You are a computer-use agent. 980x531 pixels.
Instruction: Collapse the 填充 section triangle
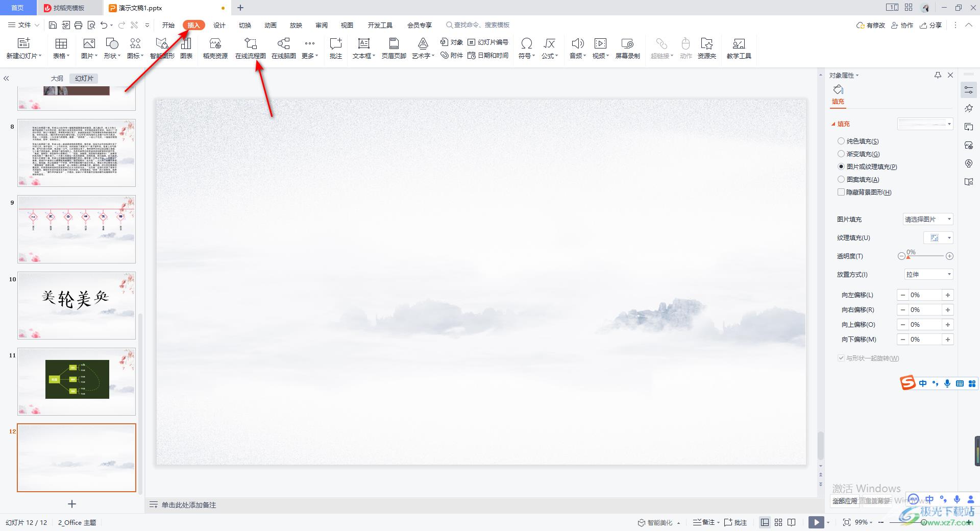833,124
